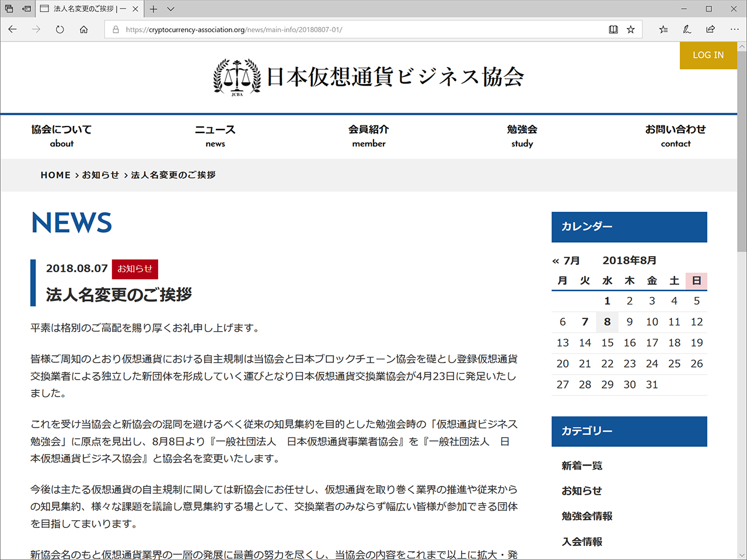Open Settings and more menu
This screenshot has height=560, width=747.
coord(734,29)
